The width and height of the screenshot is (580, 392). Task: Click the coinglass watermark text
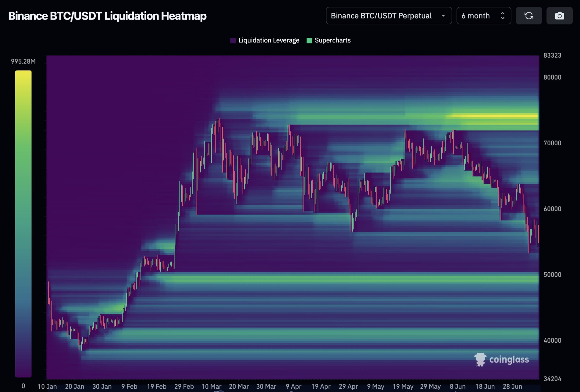(x=509, y=360)
